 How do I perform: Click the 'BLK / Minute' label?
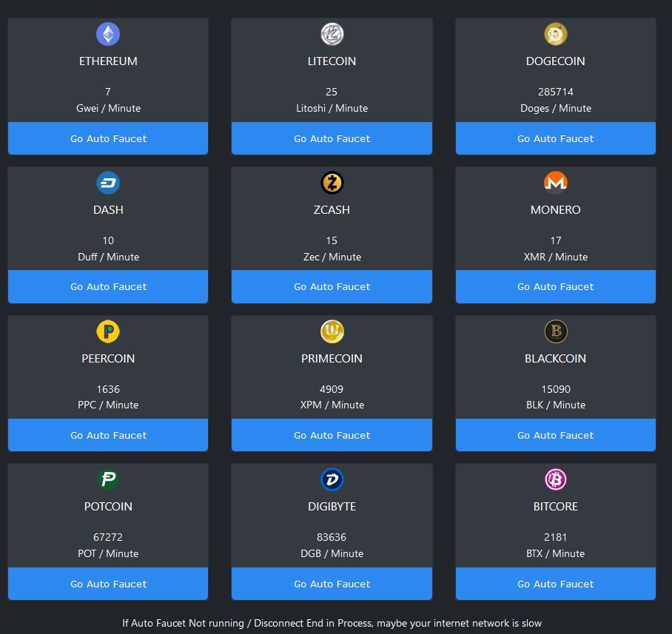click(x=555, y=405)
